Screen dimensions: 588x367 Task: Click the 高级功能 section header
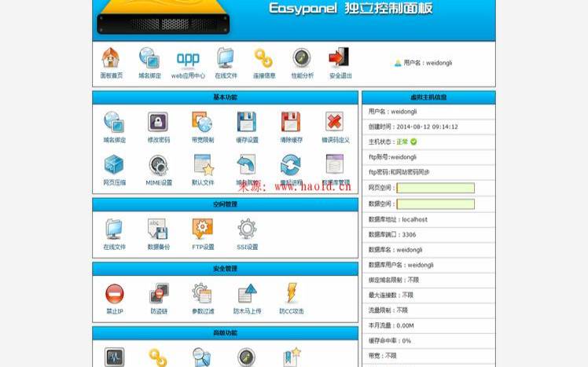[225, 333]
